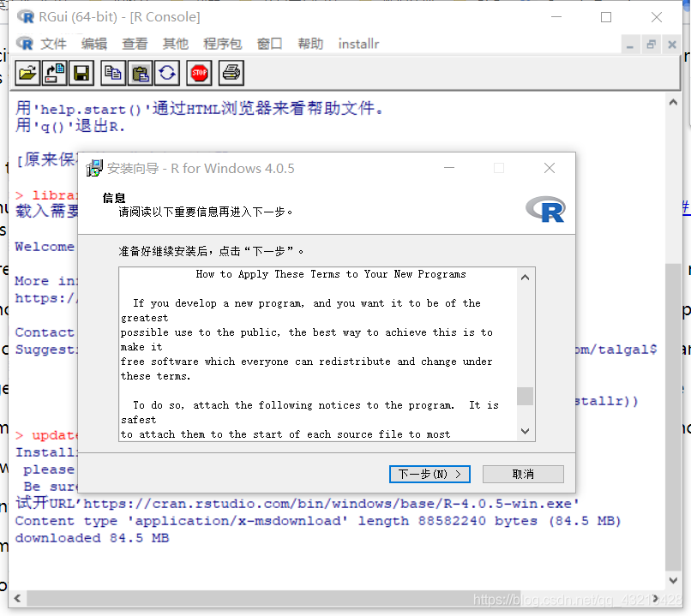Restore the inner R Console window

click(x=651, y=45)
